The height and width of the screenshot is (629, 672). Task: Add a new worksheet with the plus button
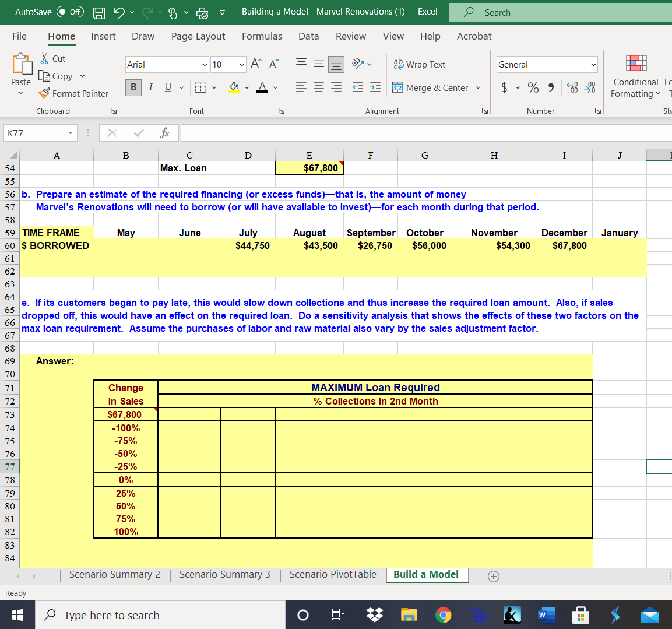pyautogui.click(x=493, y=576)
